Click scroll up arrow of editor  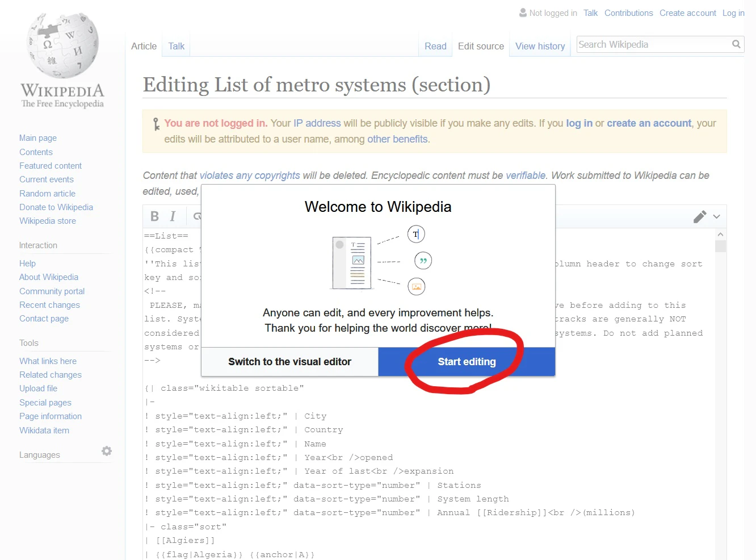[720, 234]
